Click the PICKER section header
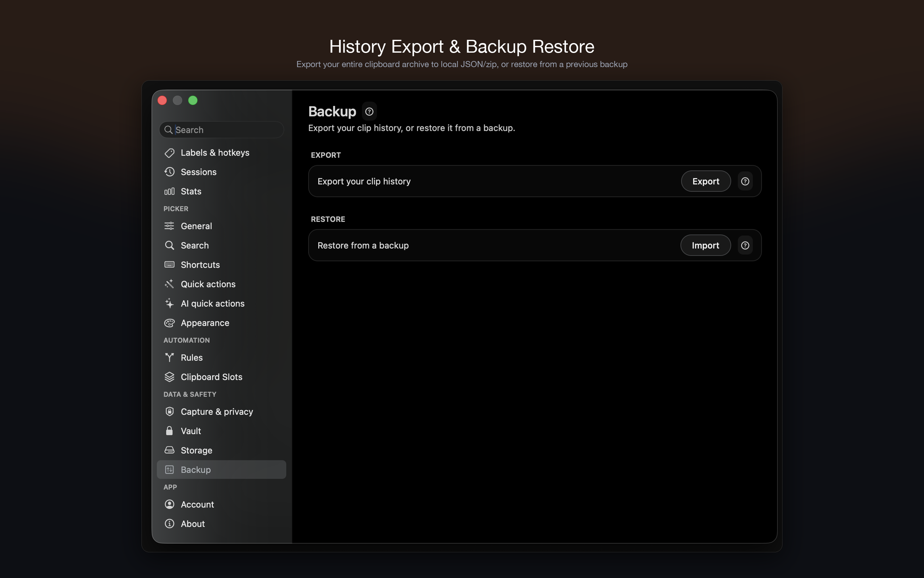 click(x=175, y=209)
